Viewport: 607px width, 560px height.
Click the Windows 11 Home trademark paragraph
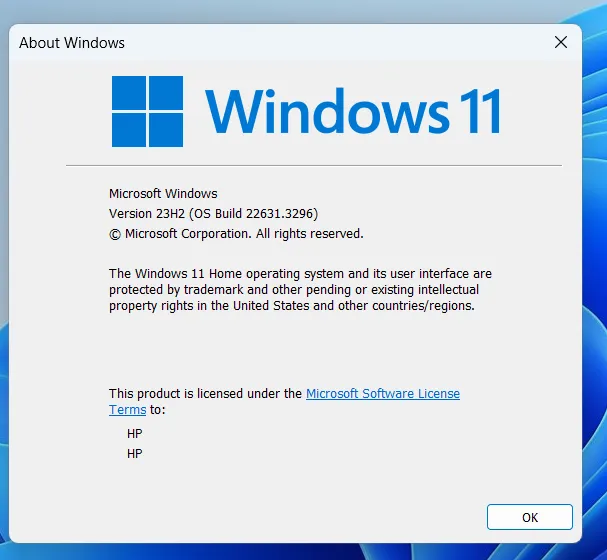click(x=300, y=290)
